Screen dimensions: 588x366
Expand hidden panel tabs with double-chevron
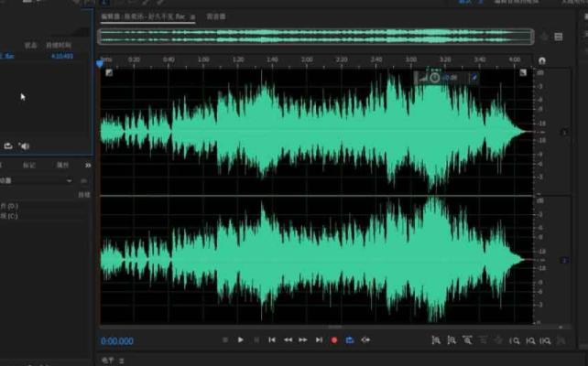(x=88, y=166)
